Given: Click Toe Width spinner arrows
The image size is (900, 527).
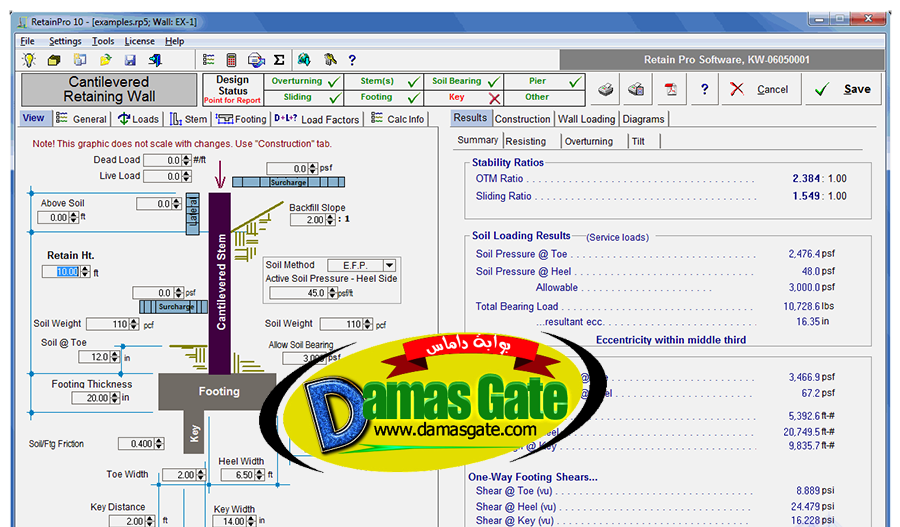Looking at the screenshot, I should (x=201, y=475).
